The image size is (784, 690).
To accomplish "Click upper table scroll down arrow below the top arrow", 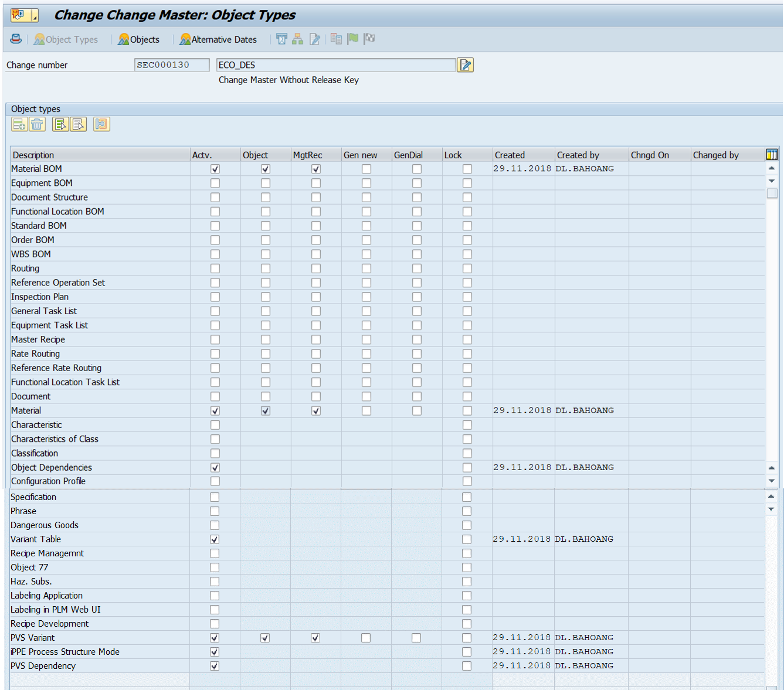I will point(772,181).
